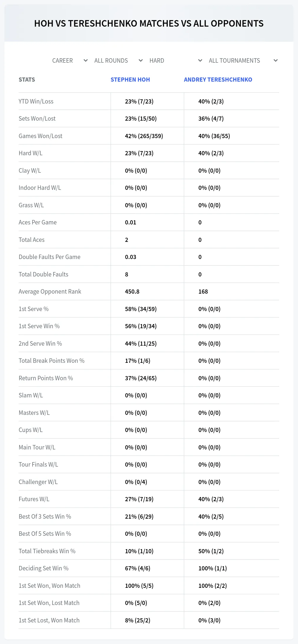The image size is (298, 644).
Task: Open the HARD surface dropdown
Action: click(175, 61)
